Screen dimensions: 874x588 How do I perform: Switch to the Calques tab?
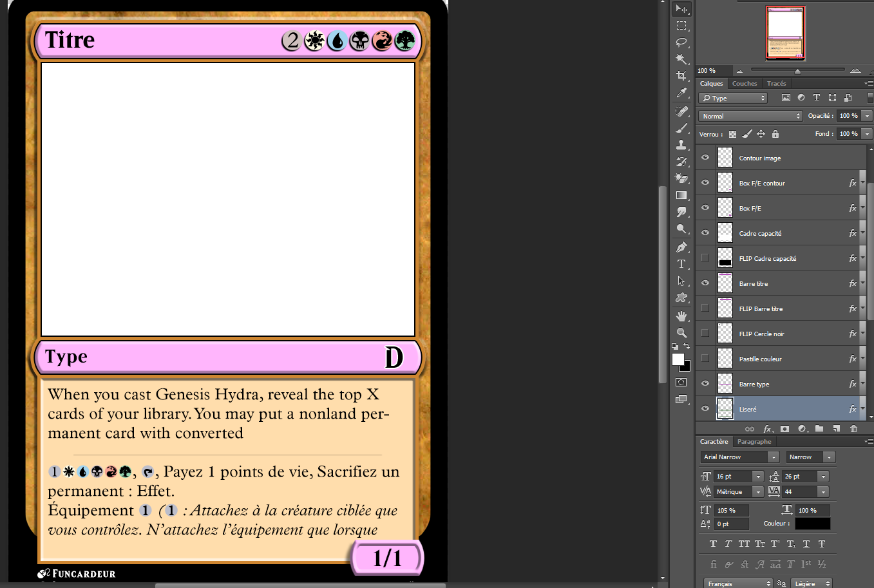(712, 84)
